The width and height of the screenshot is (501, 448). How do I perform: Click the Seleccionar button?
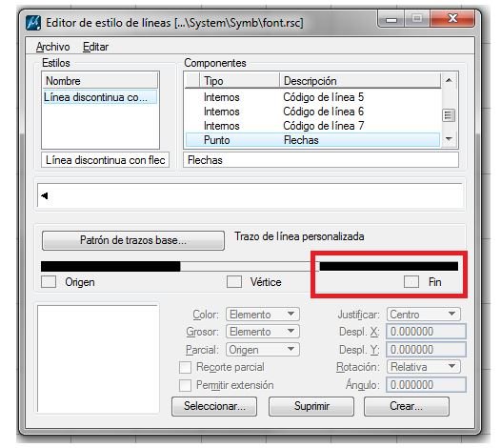coord(214,406)
